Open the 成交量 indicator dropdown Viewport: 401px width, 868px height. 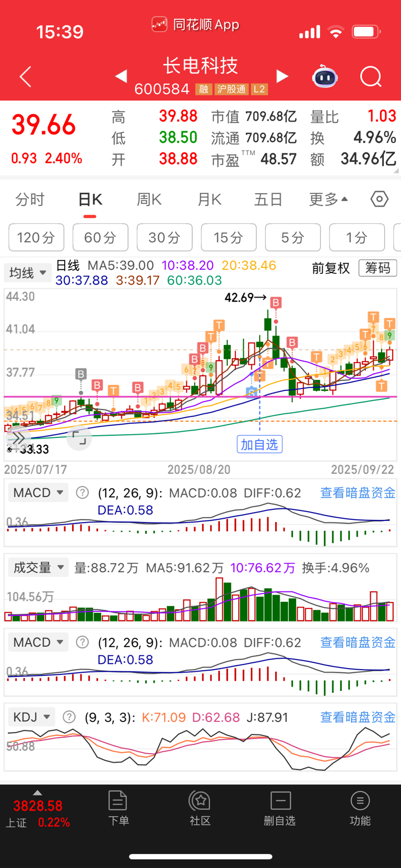(38, 567)
